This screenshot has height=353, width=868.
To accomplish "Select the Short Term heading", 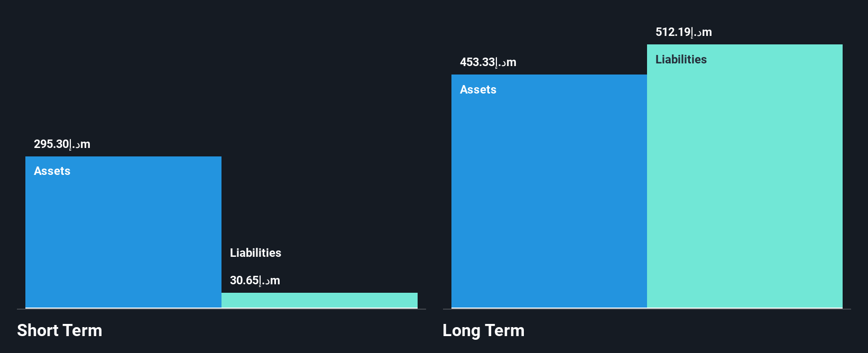I will [x=60, y=330].
